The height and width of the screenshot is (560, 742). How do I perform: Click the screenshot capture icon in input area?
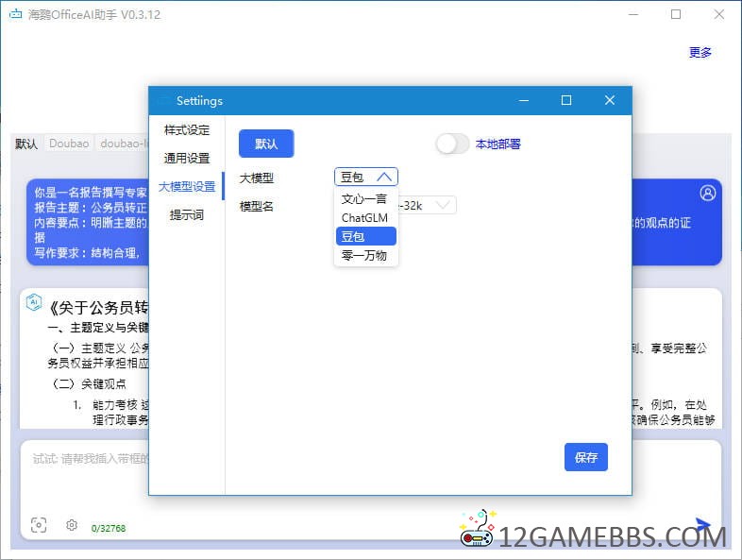click(x=39, y=524)
